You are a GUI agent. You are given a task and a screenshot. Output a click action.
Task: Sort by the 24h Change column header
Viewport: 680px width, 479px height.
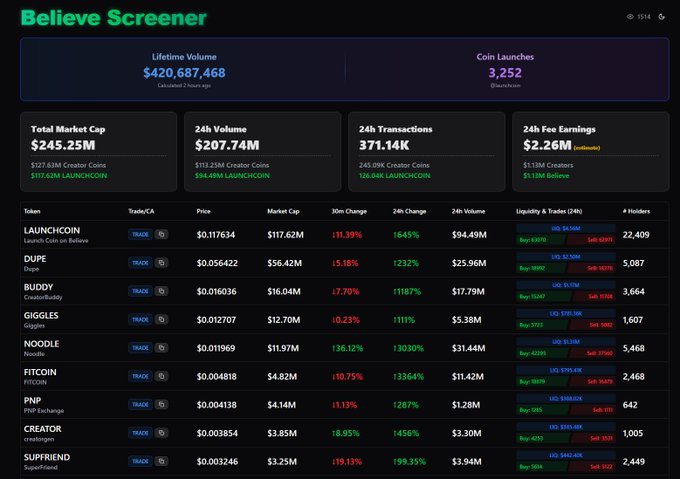tap(409, 211)
